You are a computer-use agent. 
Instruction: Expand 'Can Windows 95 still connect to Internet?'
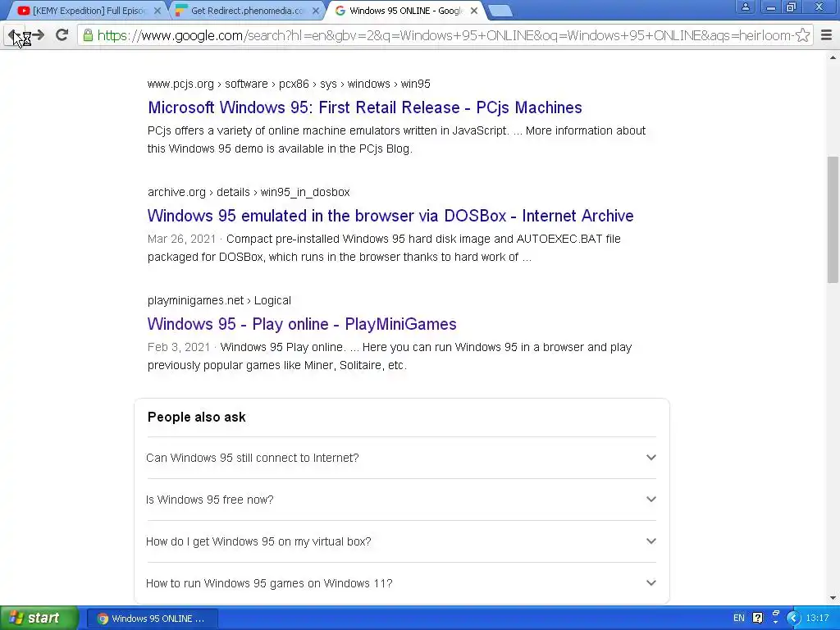(401, 458)
